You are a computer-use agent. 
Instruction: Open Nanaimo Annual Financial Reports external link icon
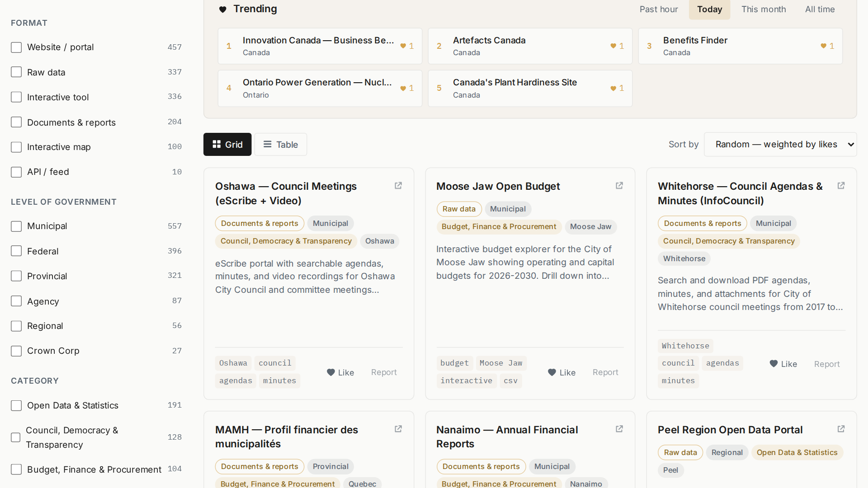click(x=619, y=429)
